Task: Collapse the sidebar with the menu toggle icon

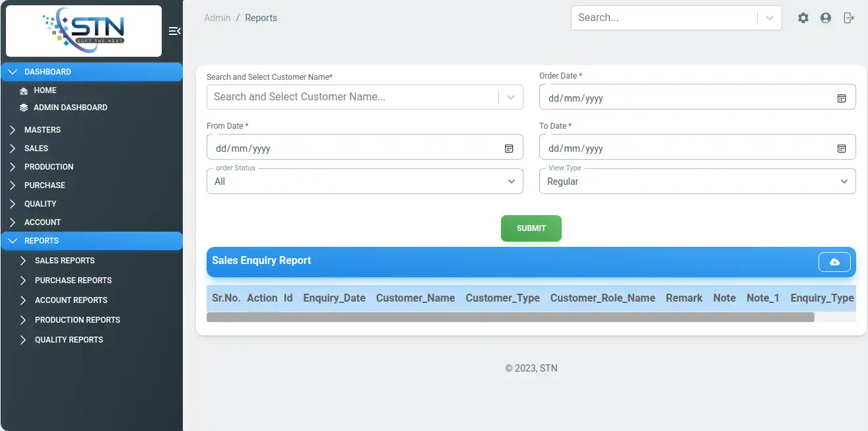Action: [x=174, y=31]
